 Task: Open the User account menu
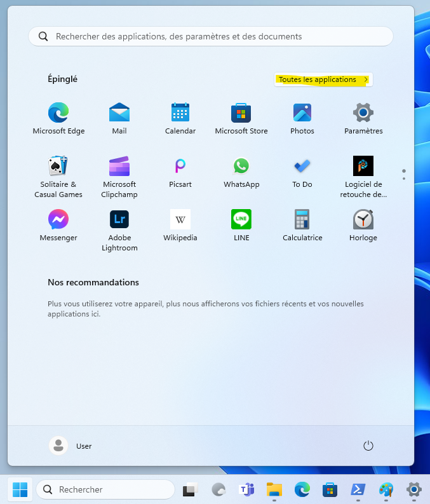(x=71, y=446)
